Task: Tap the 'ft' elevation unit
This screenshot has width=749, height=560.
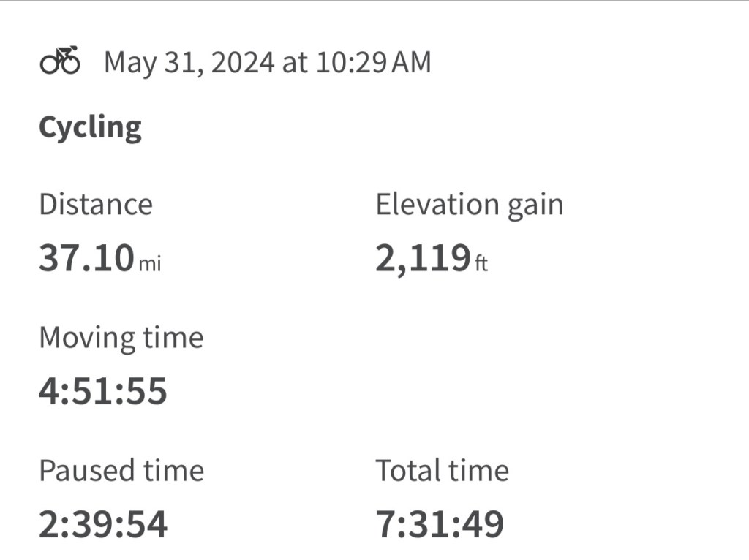Action: [481, 263]
